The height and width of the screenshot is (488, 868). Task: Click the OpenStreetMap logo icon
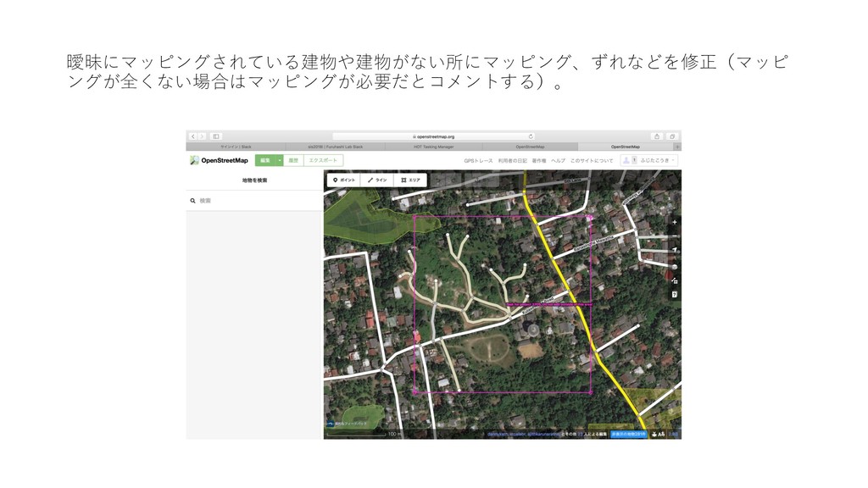(194, 160)
